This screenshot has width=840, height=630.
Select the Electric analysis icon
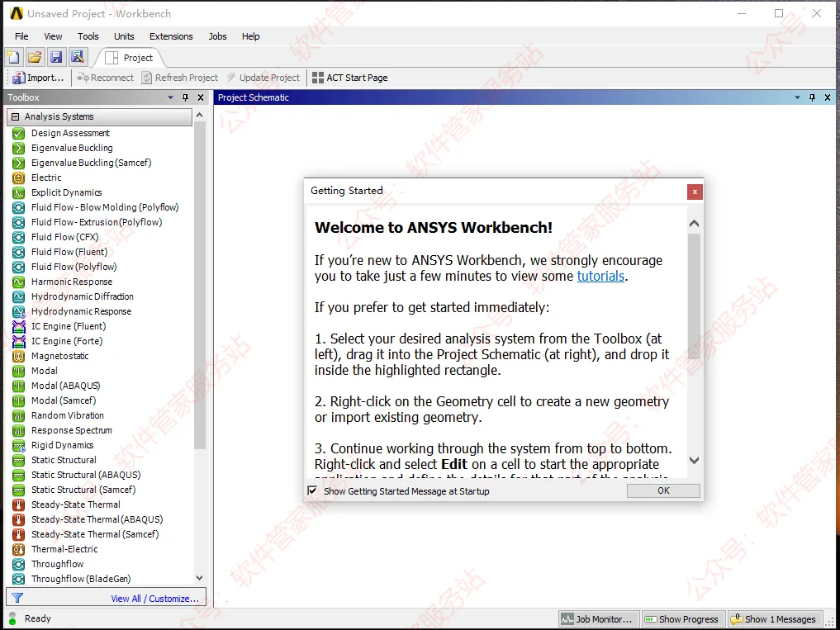coord(19,178)
